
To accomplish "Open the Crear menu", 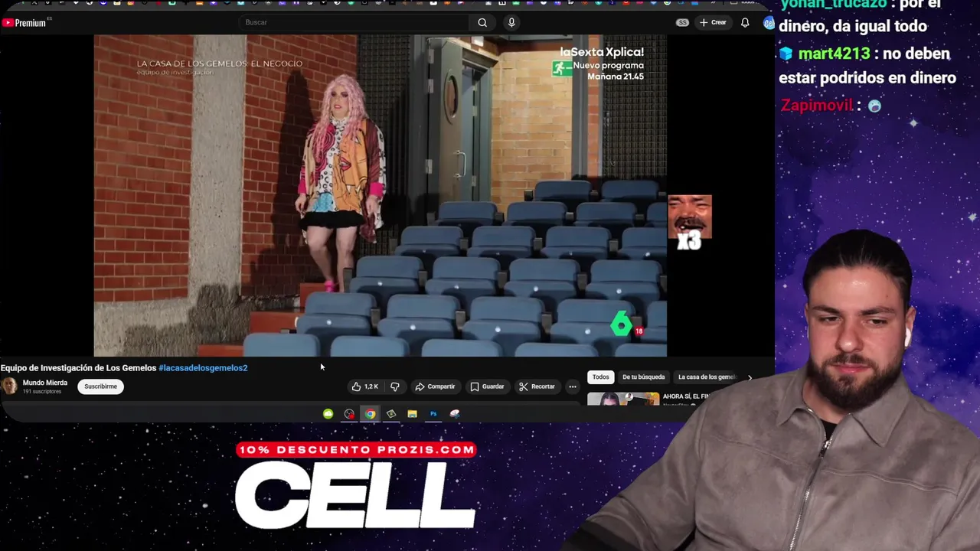I will tap(713, 22).
